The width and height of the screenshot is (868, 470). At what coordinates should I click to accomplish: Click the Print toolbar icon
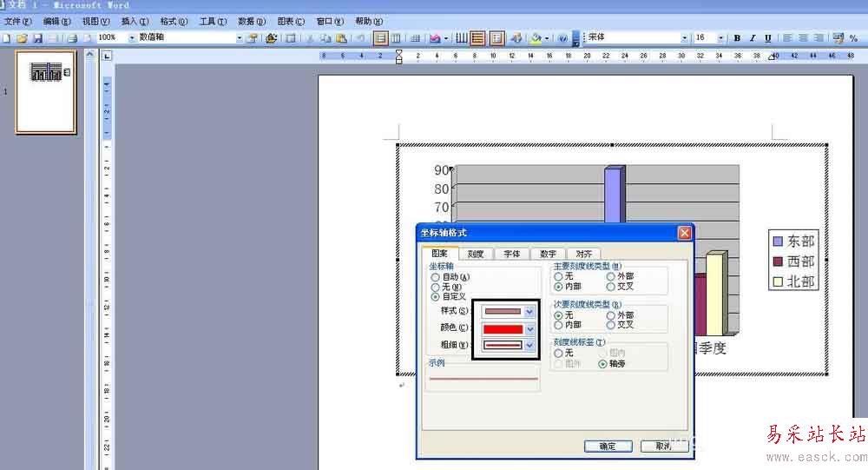click(x=72, y=38)
